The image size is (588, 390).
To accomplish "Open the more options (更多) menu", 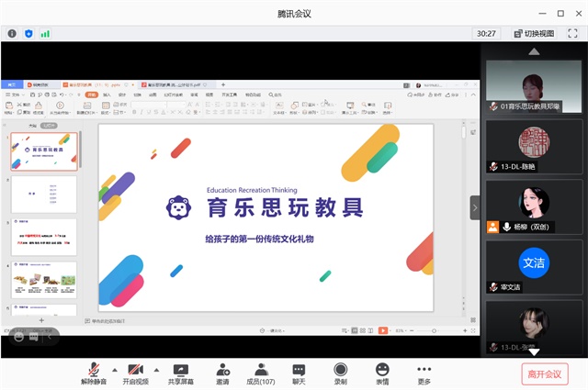I will [424, 372].
